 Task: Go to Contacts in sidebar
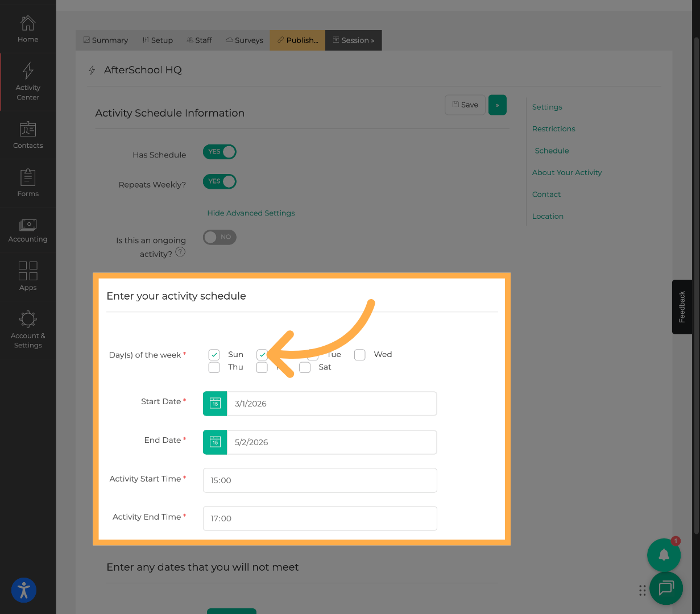point(28,135)
